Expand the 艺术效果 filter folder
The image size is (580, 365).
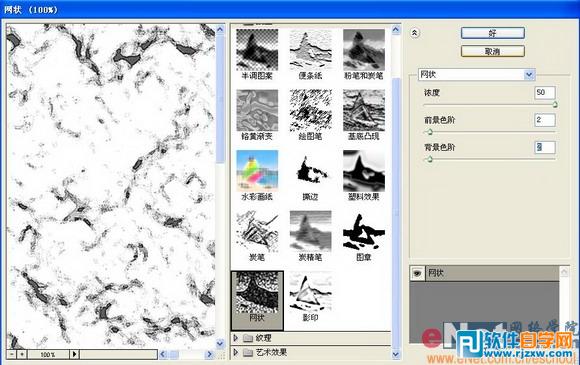[236, 352]
